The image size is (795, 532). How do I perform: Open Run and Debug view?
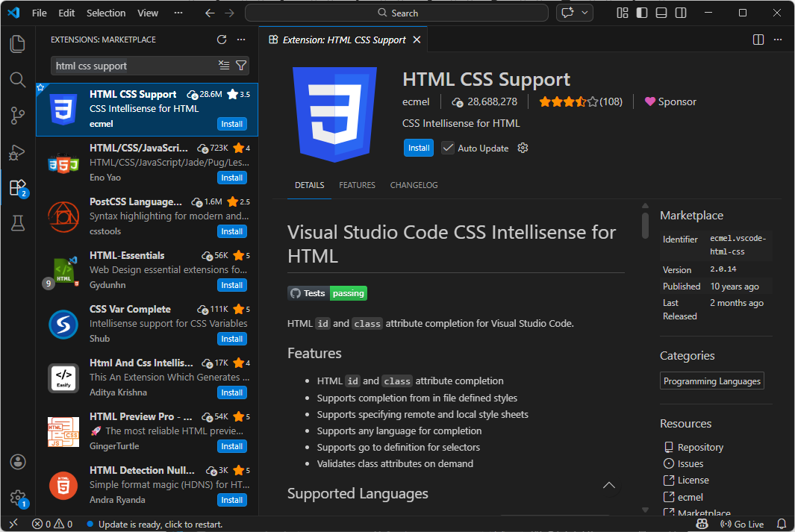[18, 152]
